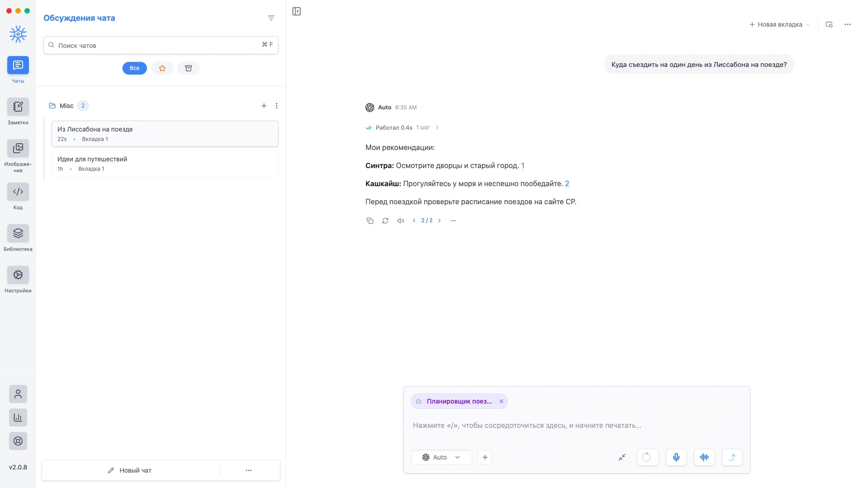Viewport: 868px width, 488px height.
Task: Add attachment with plus button
Action: 485,457
